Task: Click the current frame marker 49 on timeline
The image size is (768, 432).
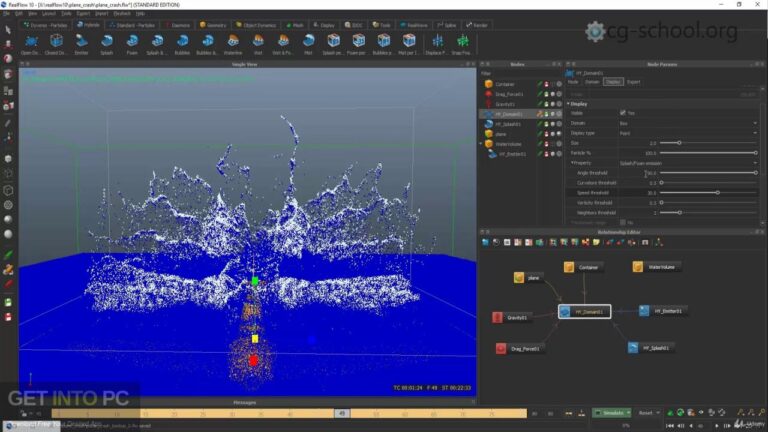Action: point(342,413)
